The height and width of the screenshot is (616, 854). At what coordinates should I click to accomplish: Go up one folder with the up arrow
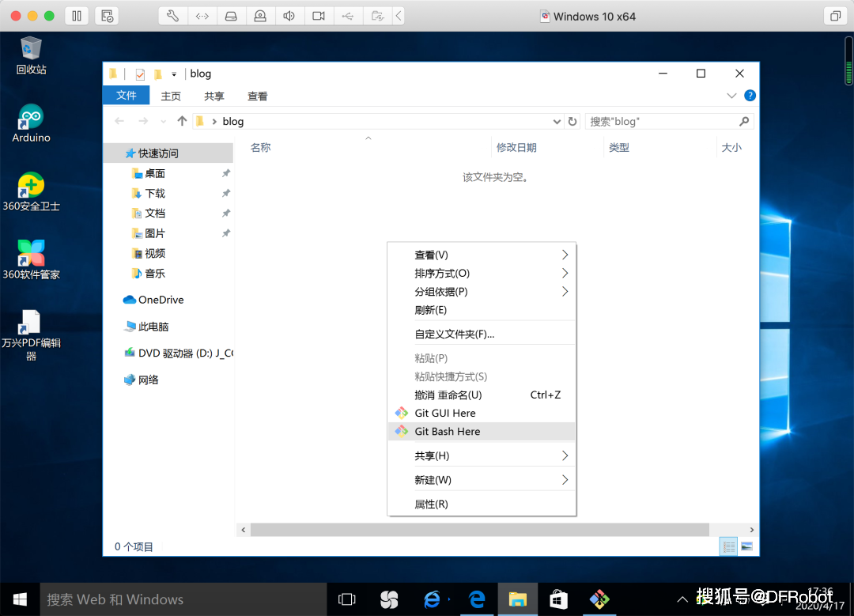click(182, 121)
